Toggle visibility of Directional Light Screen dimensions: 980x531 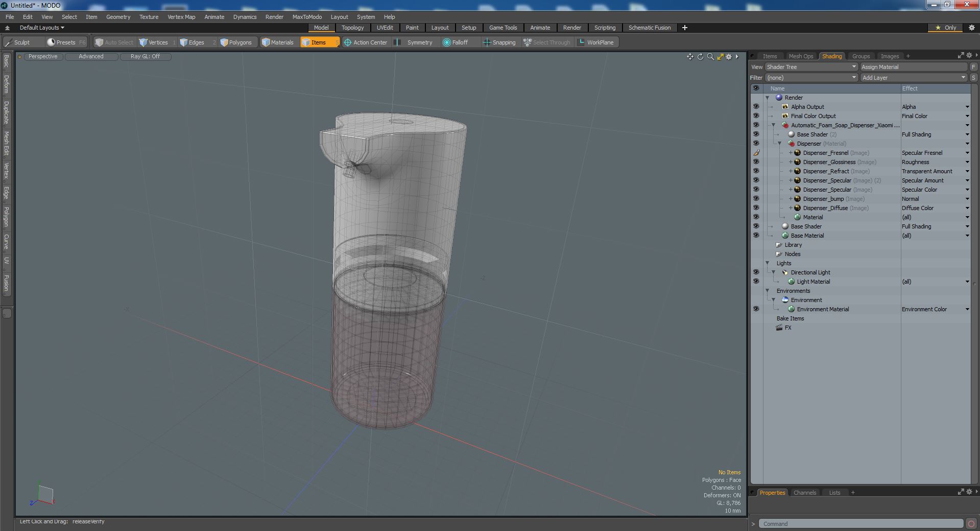click(x=756, y=272)
